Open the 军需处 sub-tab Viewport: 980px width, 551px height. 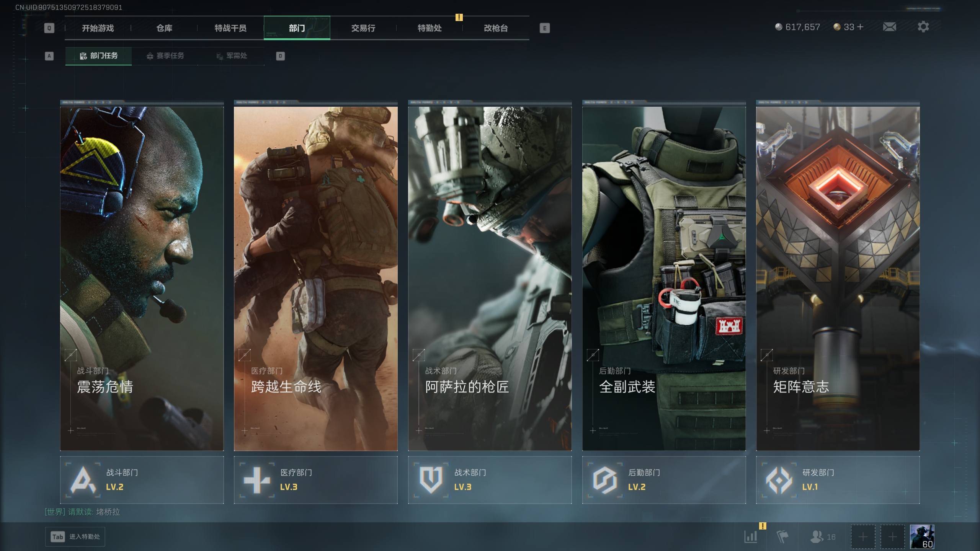231,56
